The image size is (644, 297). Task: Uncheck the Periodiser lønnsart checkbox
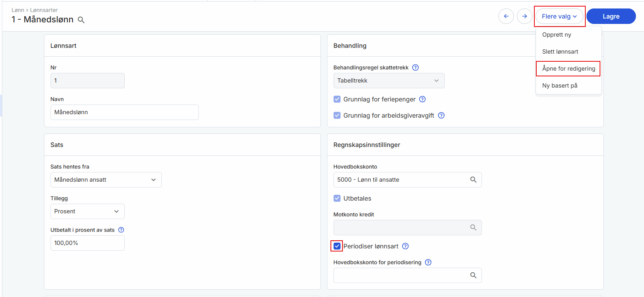pyautogui.click(x=337, y=246)
